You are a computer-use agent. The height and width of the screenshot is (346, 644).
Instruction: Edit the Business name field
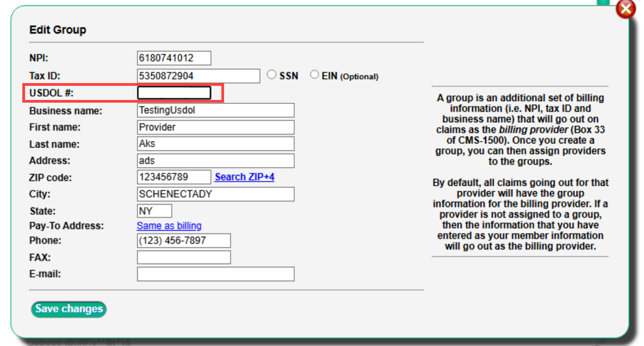click(x=215, y=110)
